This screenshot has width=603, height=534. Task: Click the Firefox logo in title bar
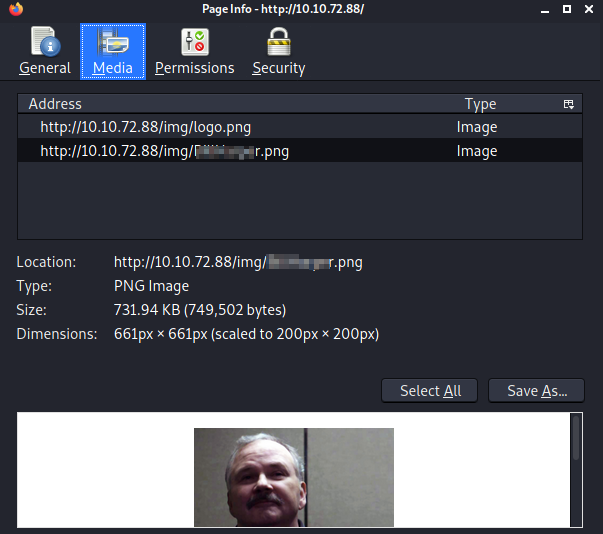13,9
